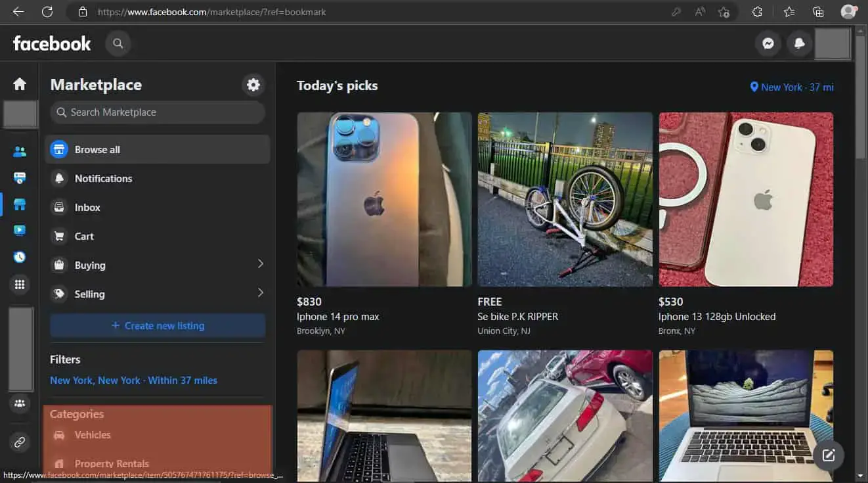Open the Messenger icon in the top bar
The image size is (868, 483).
(768, 43)
